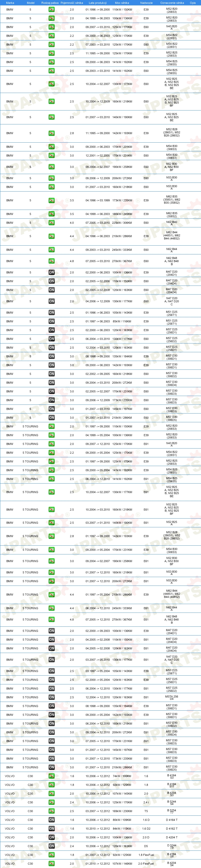Viewport: 201px width, 868px height.
Task: Click the 74kW / 100KM power cell
Action: [x=122, y=776]
